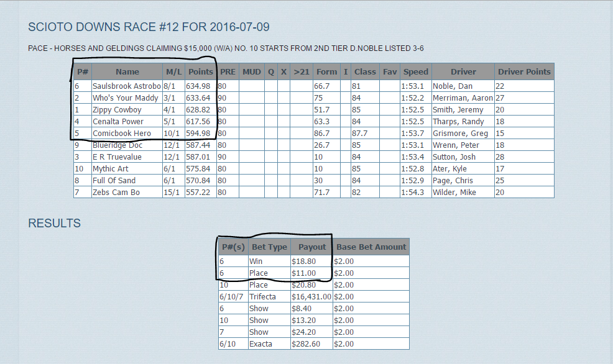
Task: Select horse name Comicbook Hero
Action: point(122,133)
